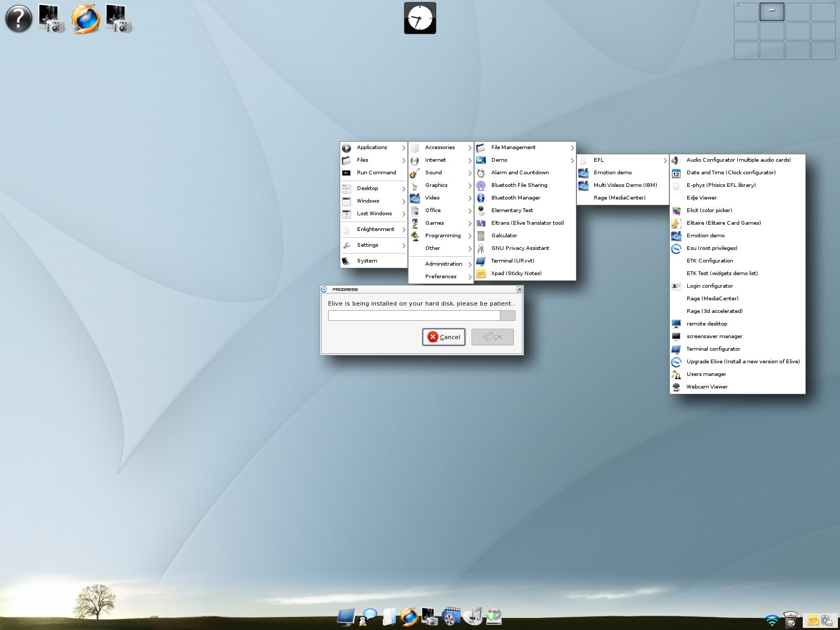
Task: Start Elitaire Card Games
Action: [x=738, y=223]
